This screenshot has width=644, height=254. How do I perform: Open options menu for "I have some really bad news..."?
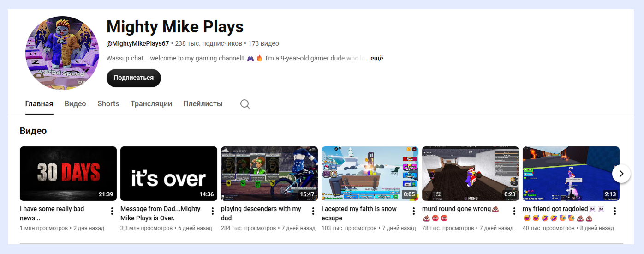pos(112,211)
